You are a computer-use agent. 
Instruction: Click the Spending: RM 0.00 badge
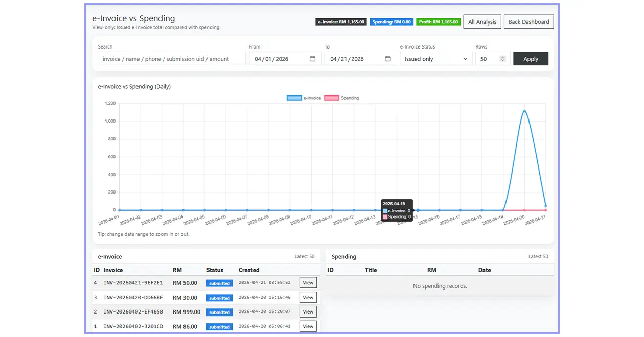point(392,22)
